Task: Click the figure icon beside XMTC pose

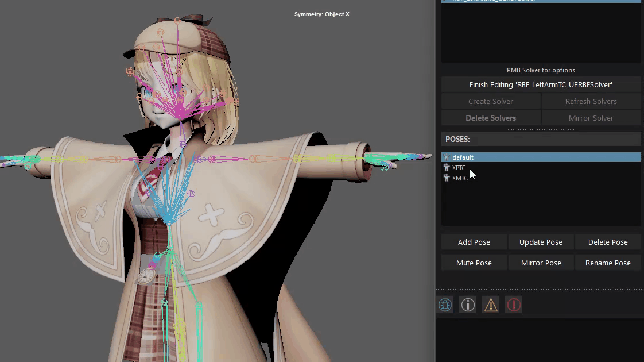Action: (447, 178)
